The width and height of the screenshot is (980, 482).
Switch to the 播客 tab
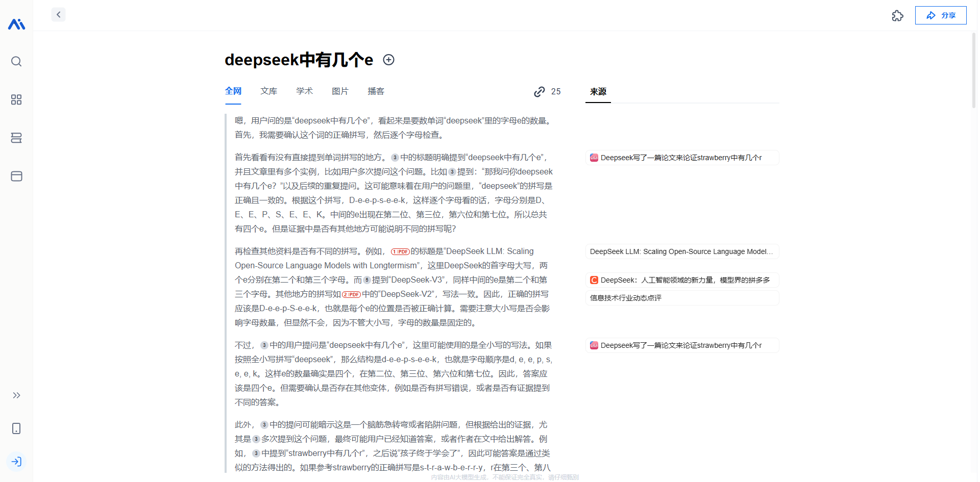click(x=376, y=91)
